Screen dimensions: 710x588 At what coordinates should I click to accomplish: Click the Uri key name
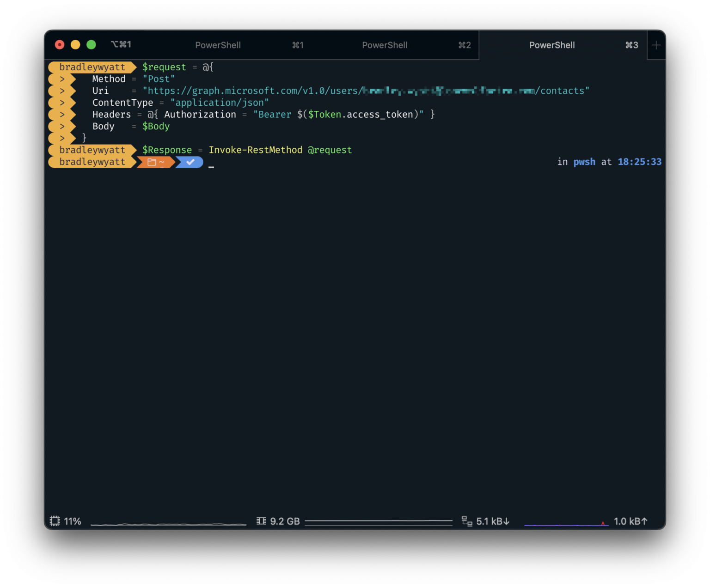pyautogui.click(x=100, y=91)
